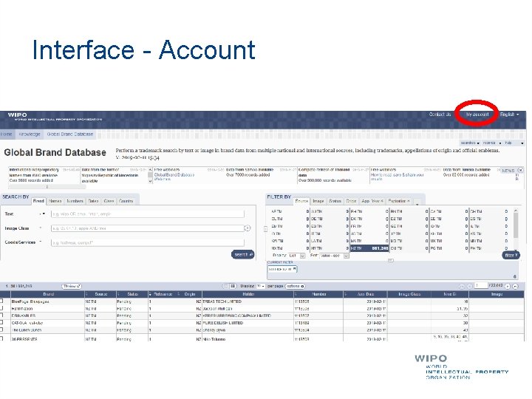Sort results by Brand column header
This screenshot has height=399, width=532.
coord(48,294)
